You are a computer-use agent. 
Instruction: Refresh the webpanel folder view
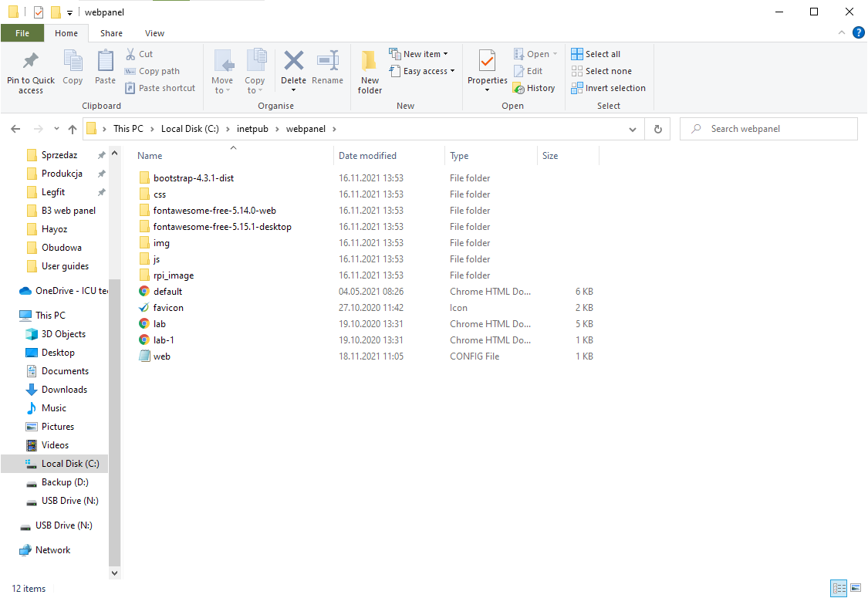click(x=657, y=129)
